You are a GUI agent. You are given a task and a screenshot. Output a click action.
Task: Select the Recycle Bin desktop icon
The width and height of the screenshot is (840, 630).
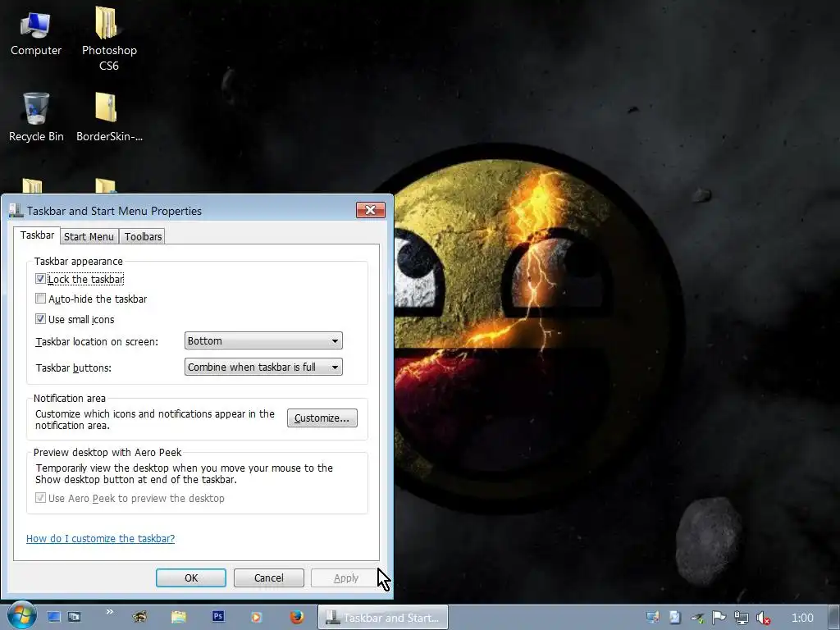coord(36,117)
